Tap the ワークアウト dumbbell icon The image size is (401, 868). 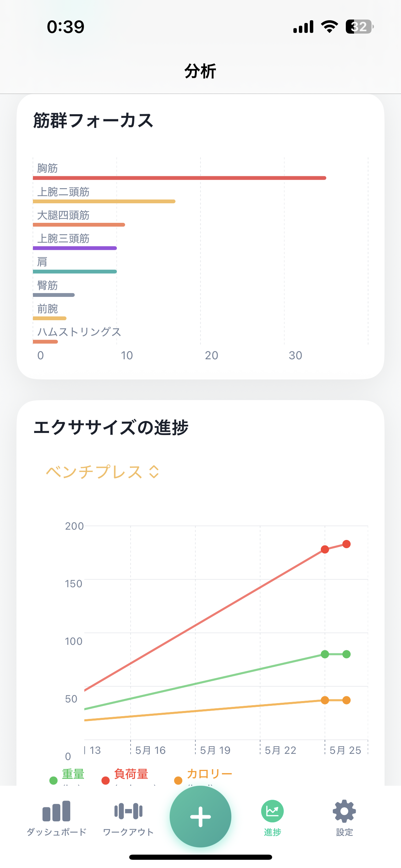click(128, 811)
